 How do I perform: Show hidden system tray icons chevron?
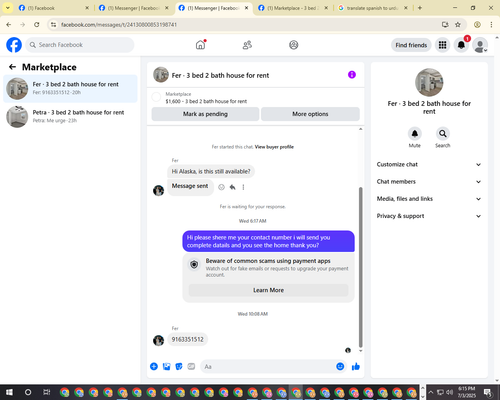pos(431,392)
